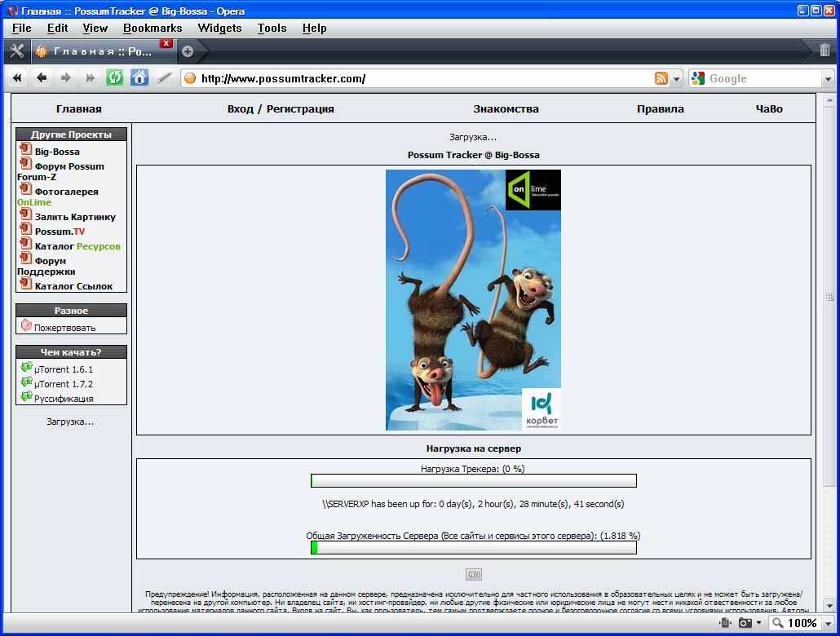Click the possum banner image
The height and width of the screenshot is (636, 840).
473,300
